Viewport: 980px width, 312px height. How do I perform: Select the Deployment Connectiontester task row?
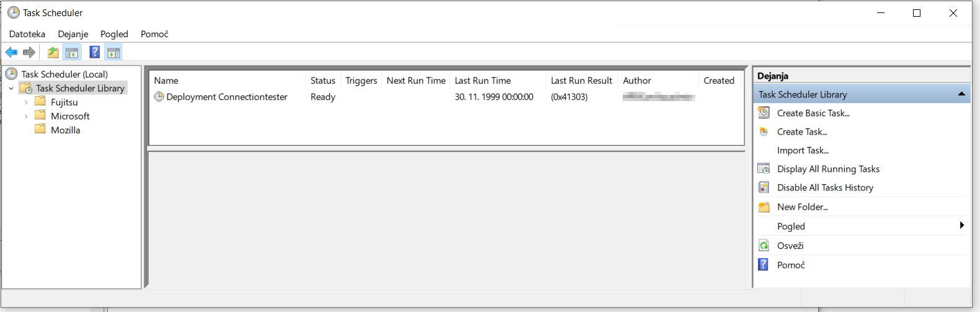click(x=227, y=97)
